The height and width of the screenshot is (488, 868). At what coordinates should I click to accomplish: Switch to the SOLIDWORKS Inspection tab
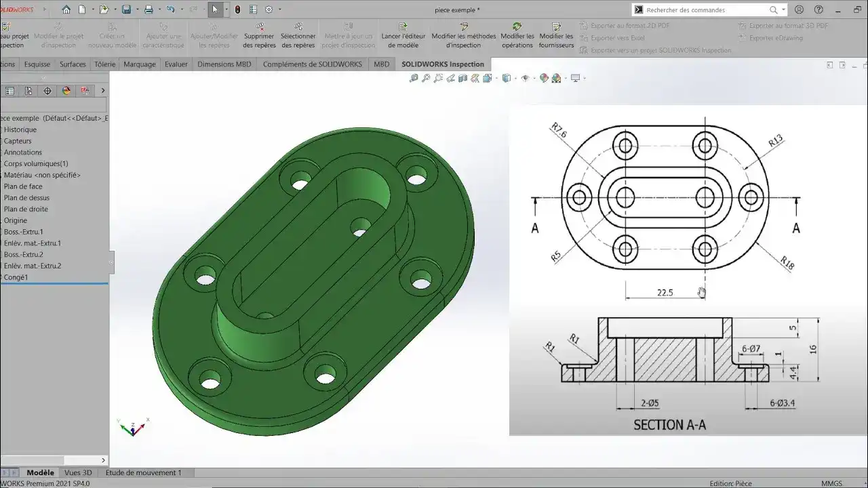[442, 64]
